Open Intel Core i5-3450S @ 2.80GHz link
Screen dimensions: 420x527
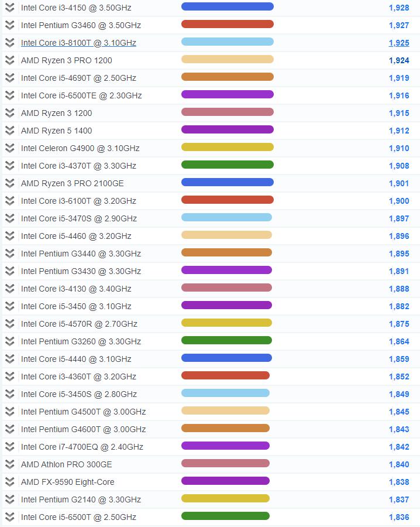point(79,394)
